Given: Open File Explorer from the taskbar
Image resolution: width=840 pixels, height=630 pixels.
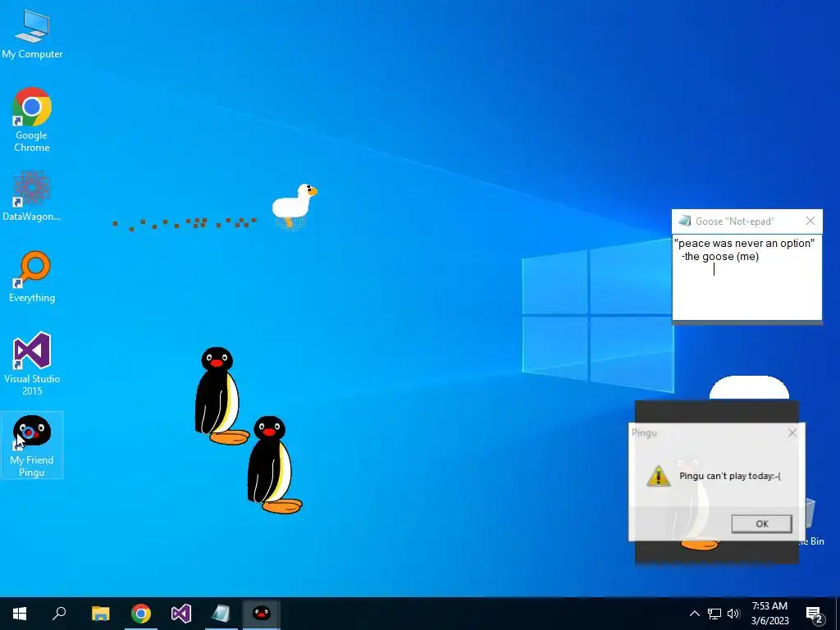Looking at the screenshot, I should pos(100,614).
